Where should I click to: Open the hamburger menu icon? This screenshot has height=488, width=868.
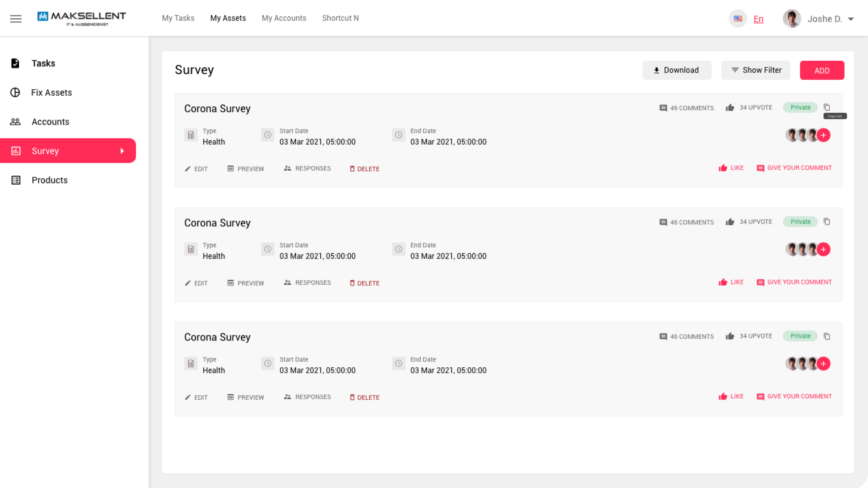click(16, 19)
